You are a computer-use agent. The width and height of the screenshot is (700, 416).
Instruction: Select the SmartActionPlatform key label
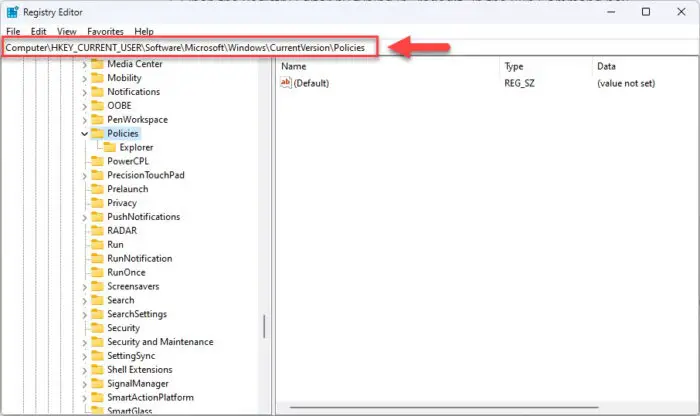pos(150,397)
